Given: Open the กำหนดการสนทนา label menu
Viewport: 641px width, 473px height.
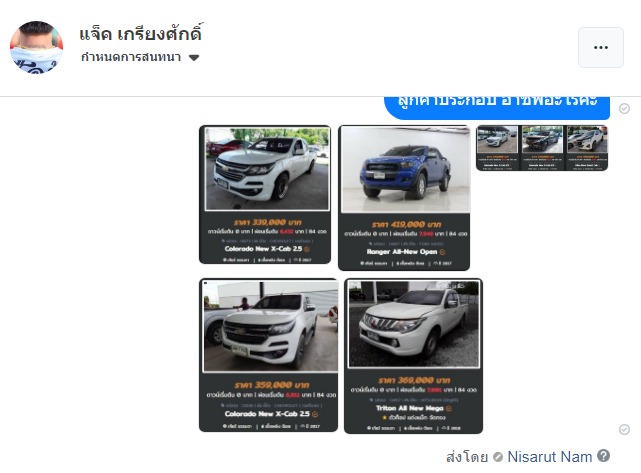Looking at the screenshot, I should tap(131, 57).
